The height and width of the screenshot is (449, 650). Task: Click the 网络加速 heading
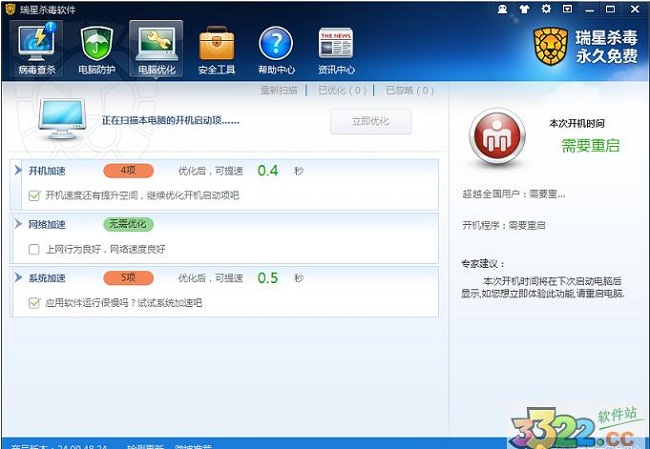[47, 225]
